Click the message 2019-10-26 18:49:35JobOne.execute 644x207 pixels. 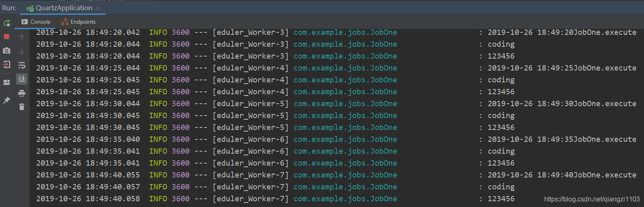562,139
